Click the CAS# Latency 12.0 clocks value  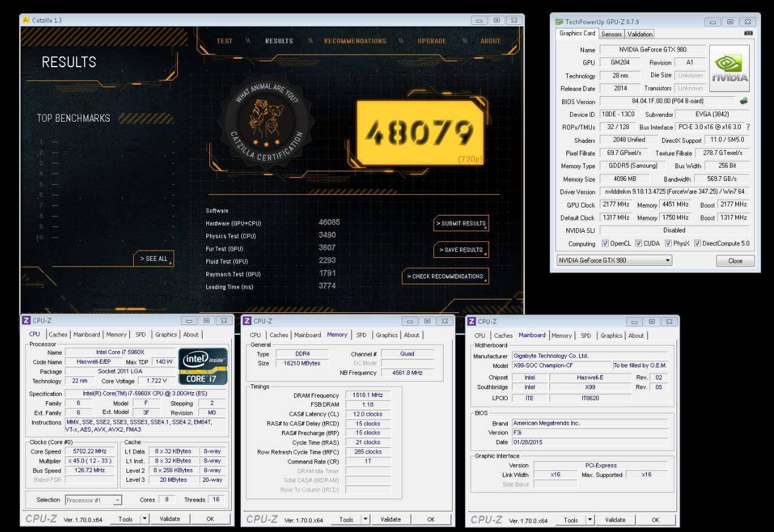click(368, 414)
